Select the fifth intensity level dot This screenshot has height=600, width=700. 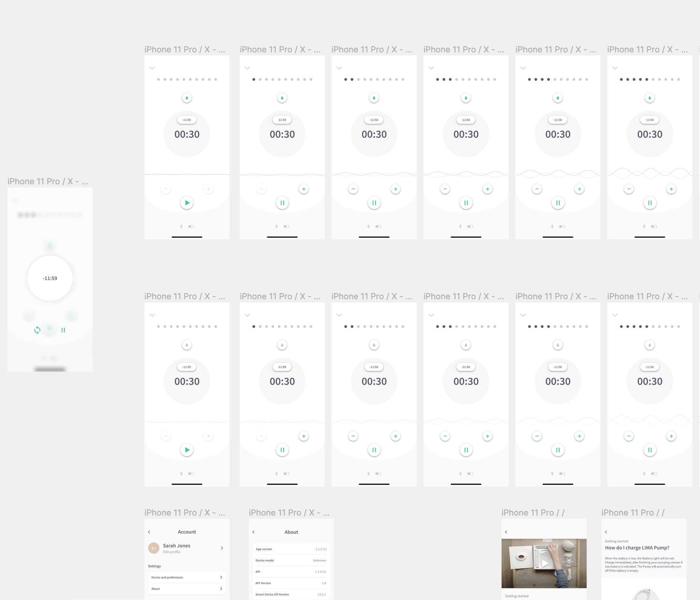click(184, 80)
